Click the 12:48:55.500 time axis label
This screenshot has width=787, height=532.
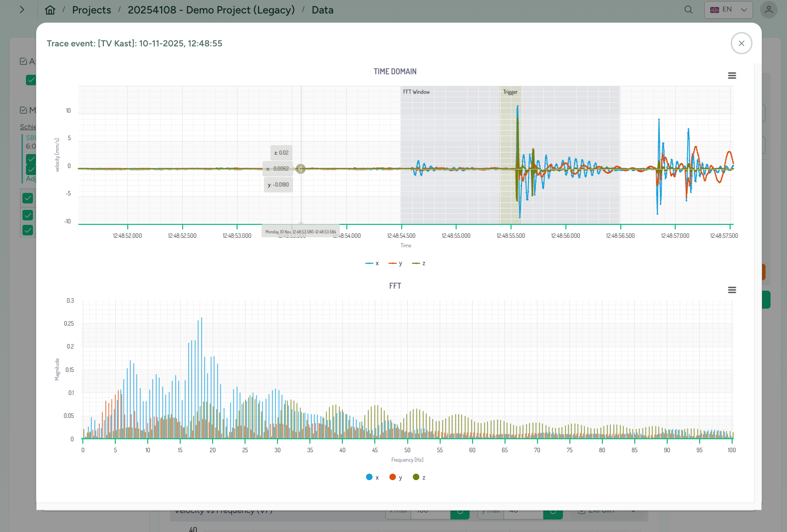coord(511,236)
